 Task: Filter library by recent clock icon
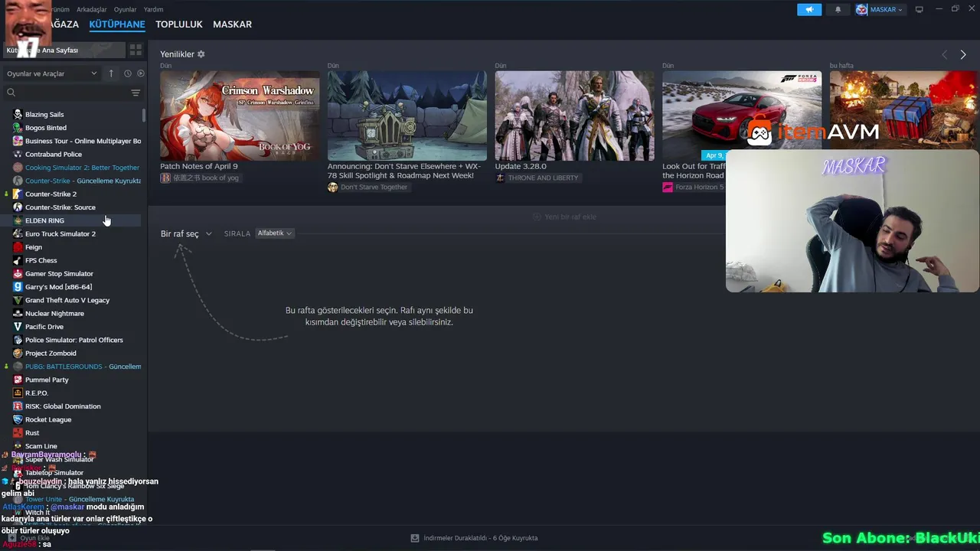[128, 73]
